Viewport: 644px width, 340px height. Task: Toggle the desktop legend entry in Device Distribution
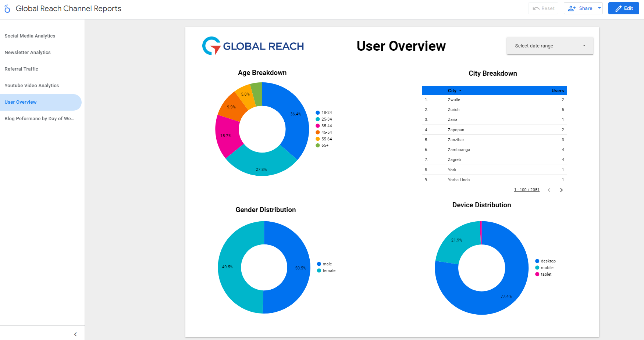click(x=546, y=261)
